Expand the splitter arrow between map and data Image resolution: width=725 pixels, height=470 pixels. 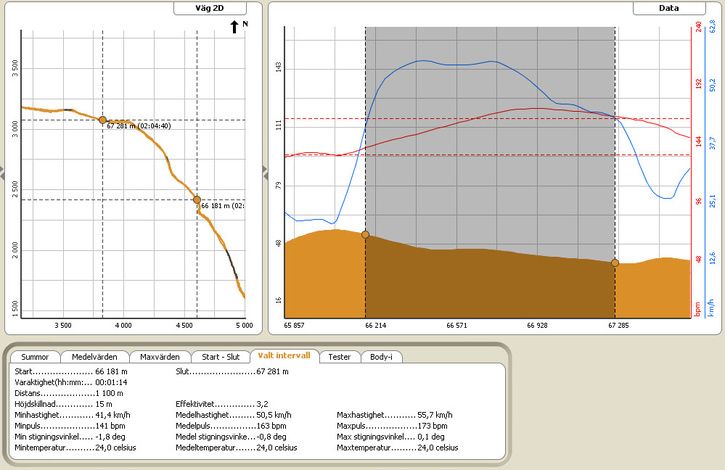click(265, 172)
